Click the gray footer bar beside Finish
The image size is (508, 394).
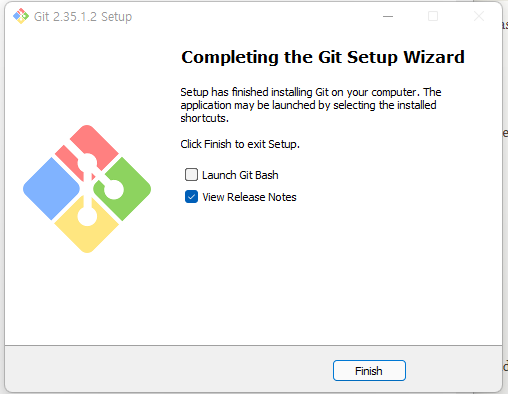pyautogui.click(x=167, y=370)
